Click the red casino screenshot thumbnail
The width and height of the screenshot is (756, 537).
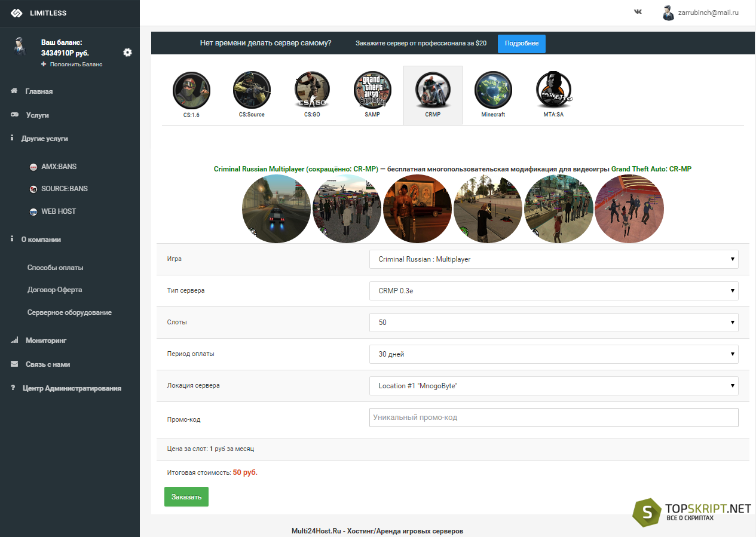point(629,208)
